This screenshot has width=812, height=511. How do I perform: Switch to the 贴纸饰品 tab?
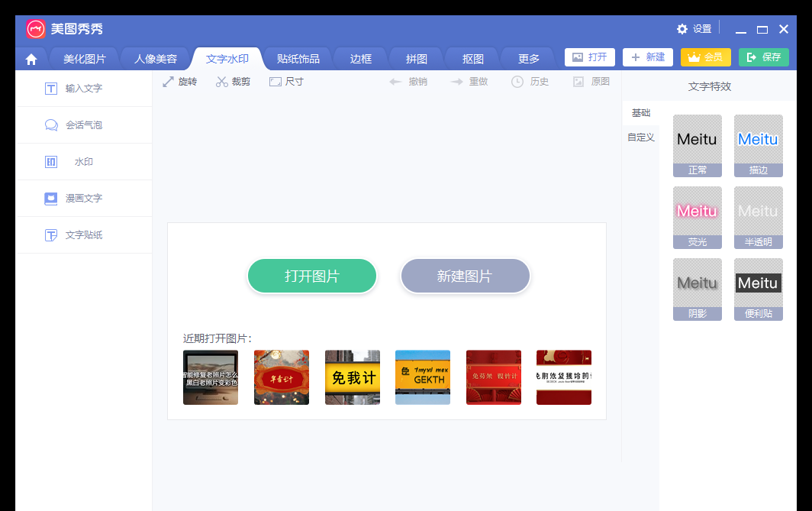pyautogui.click(x=298, y=59)
